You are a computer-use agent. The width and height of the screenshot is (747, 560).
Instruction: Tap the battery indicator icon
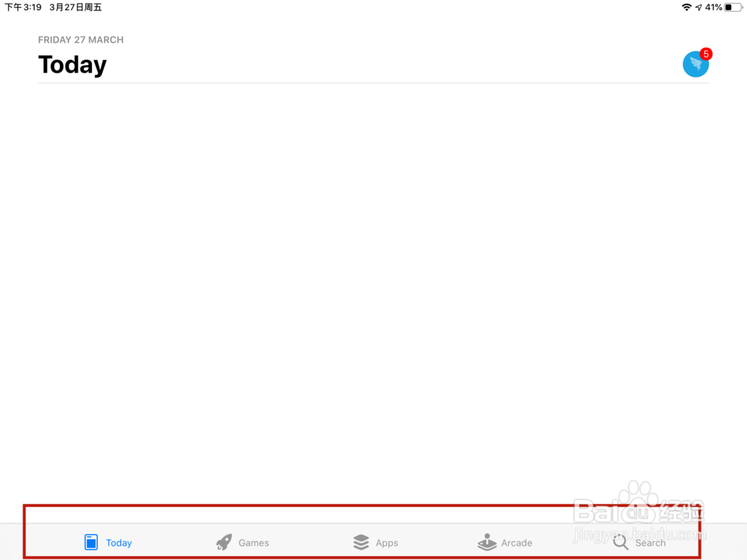[734, 7]
